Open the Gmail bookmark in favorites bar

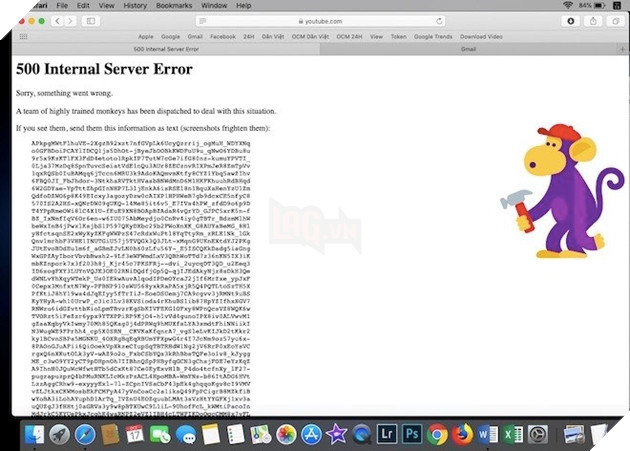tap(195, 37)
